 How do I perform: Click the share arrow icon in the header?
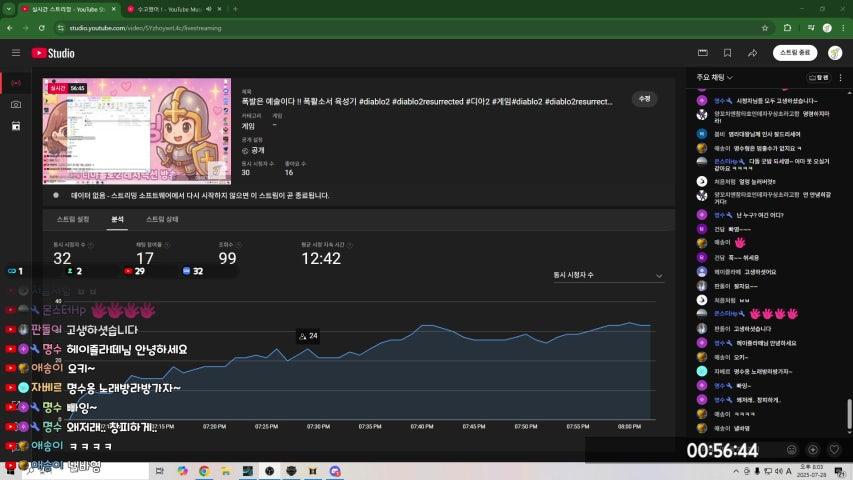[752, 53]
